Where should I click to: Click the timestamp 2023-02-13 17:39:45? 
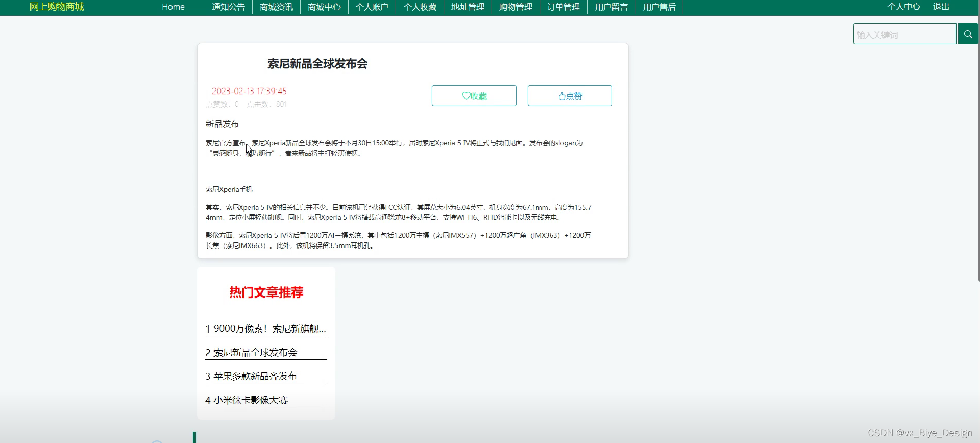pos(249,91)
